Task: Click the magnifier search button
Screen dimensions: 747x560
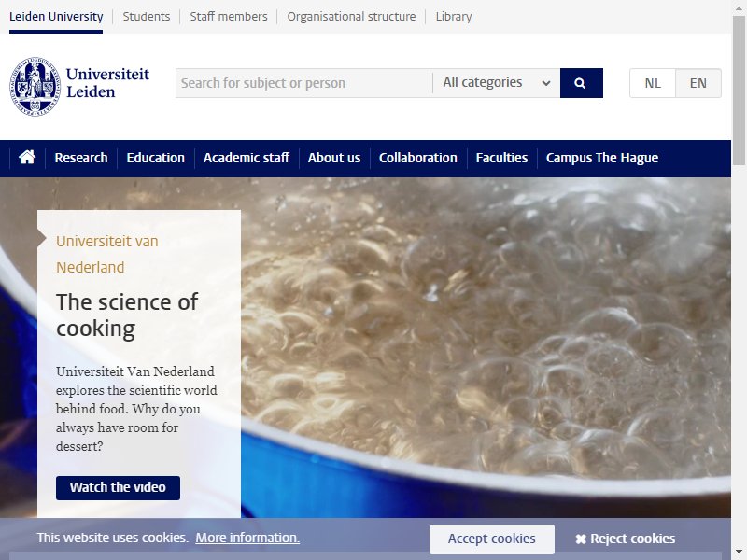Action: [581, 83]
